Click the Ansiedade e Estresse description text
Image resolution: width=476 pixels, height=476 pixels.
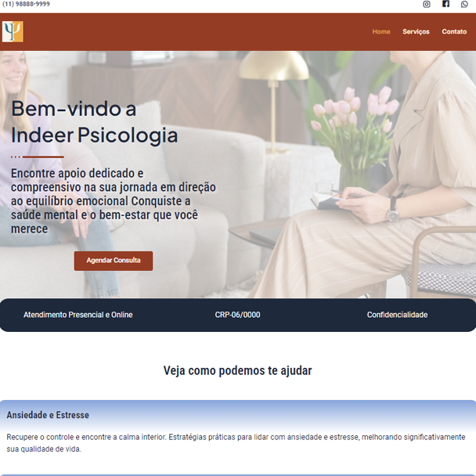236,443
